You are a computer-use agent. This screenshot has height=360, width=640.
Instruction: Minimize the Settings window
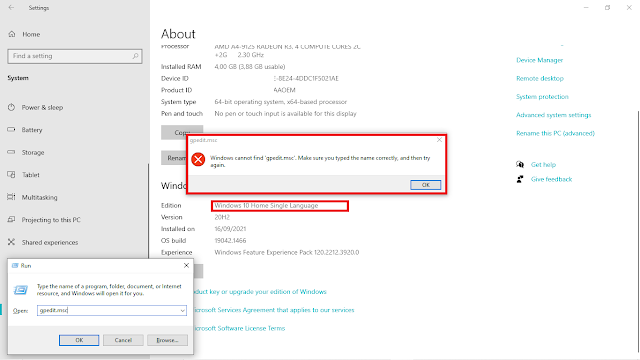(x=586, y=8)
